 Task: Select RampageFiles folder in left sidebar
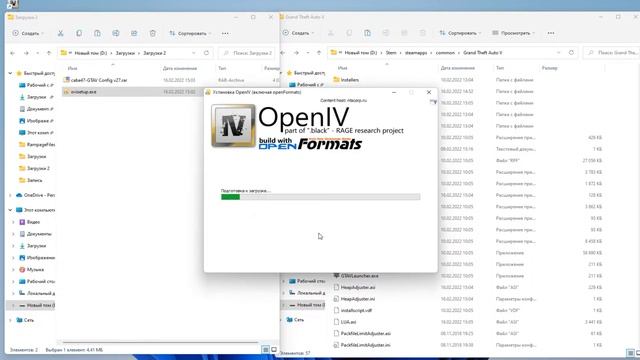click(x=37, y=144)
